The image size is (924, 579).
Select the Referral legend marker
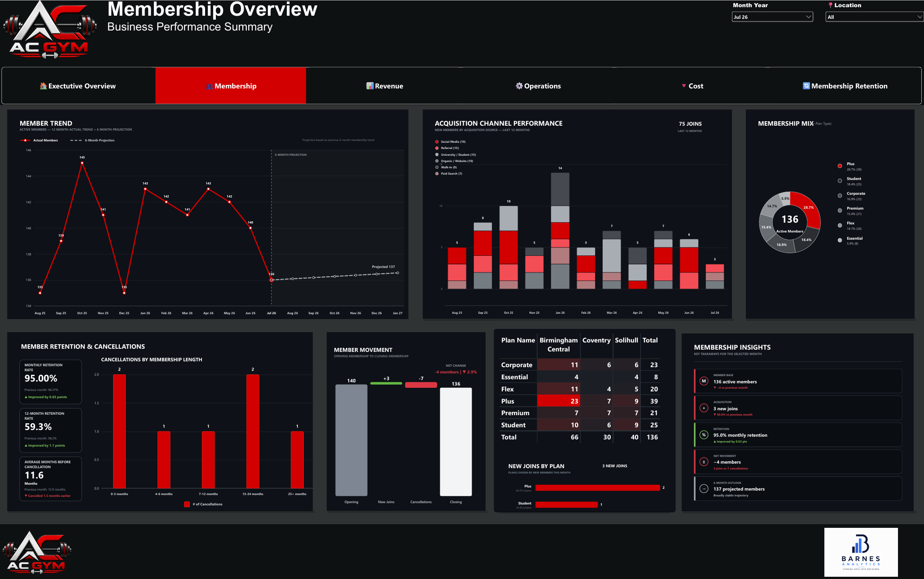pos(437,148)
